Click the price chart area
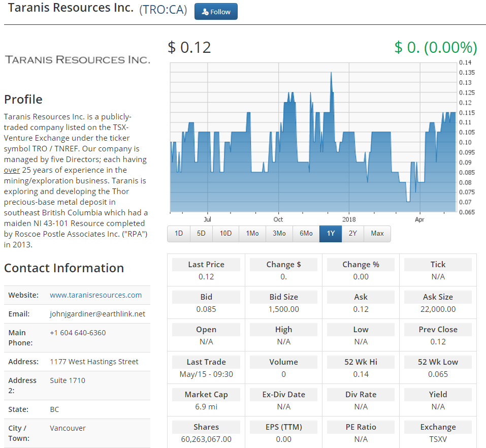486x448 pixels. pyautogui.click(x=313, y=137)
